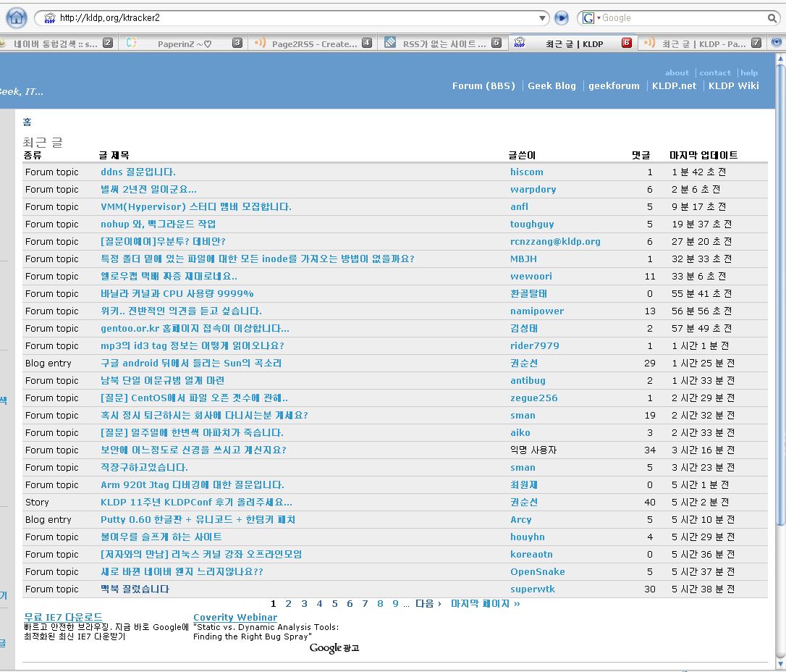The image size is (786, 672).
Task: Open the Putty 0.60 한글판 blog entry
Action: pyautogui.click(x=198, y=519)
